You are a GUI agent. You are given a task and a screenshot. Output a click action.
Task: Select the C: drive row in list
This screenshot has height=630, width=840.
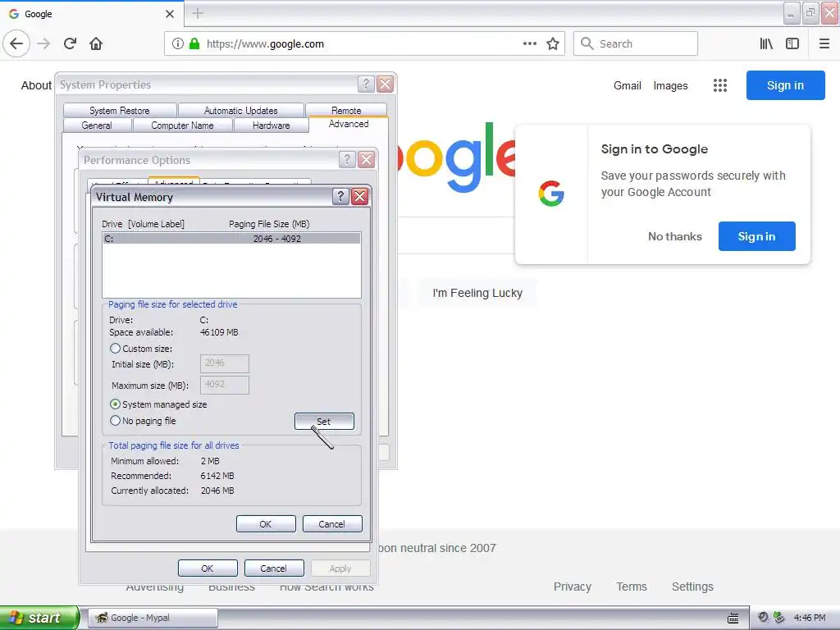[x=231, y=239]
